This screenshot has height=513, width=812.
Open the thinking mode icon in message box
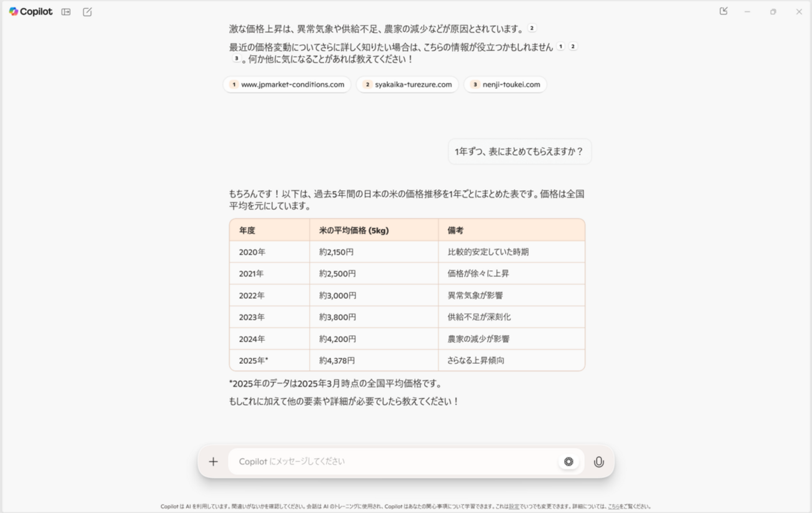tap(568, 462)
